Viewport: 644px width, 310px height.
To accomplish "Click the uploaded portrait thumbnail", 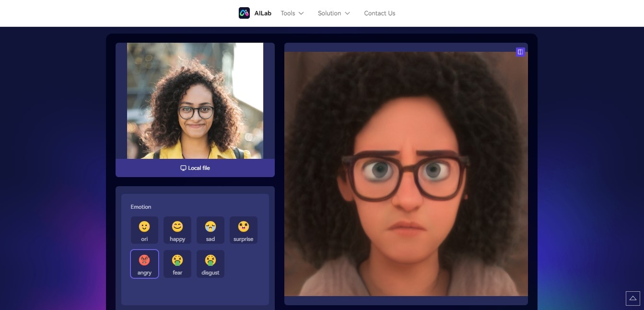I will click(195, 101).
